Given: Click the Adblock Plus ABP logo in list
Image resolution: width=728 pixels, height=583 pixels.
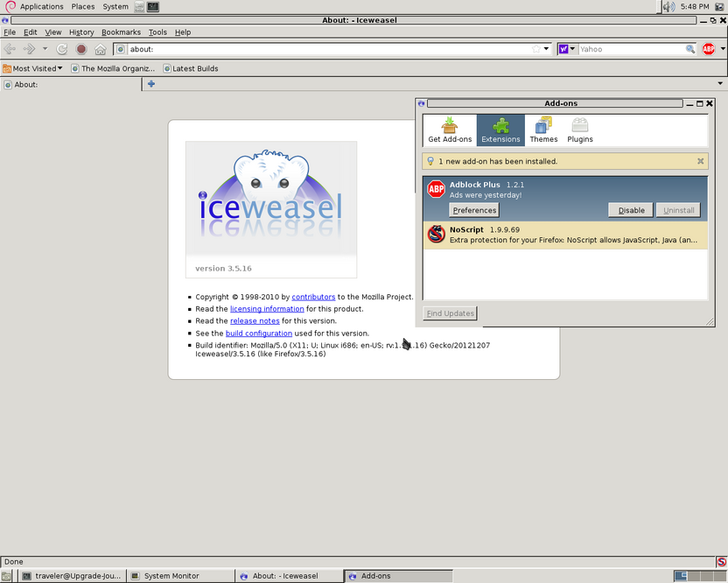Looking at the screenshot, I should pos(436,189).
